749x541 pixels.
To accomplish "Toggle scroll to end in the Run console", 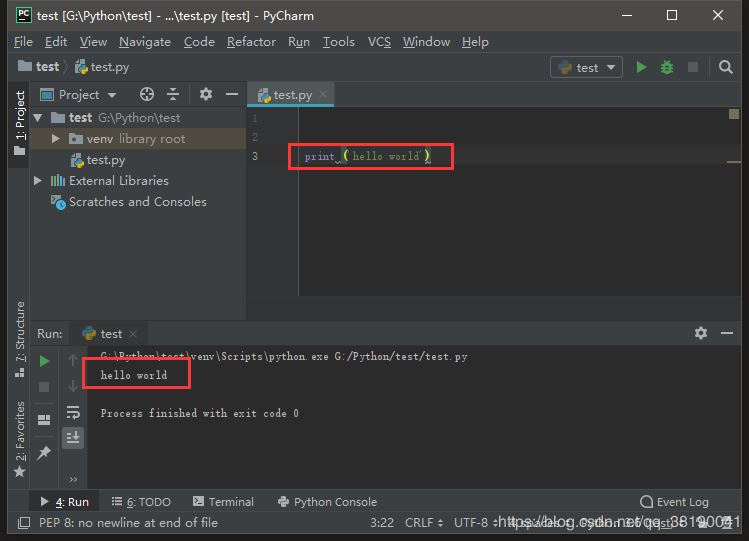I will click(73, 438).
